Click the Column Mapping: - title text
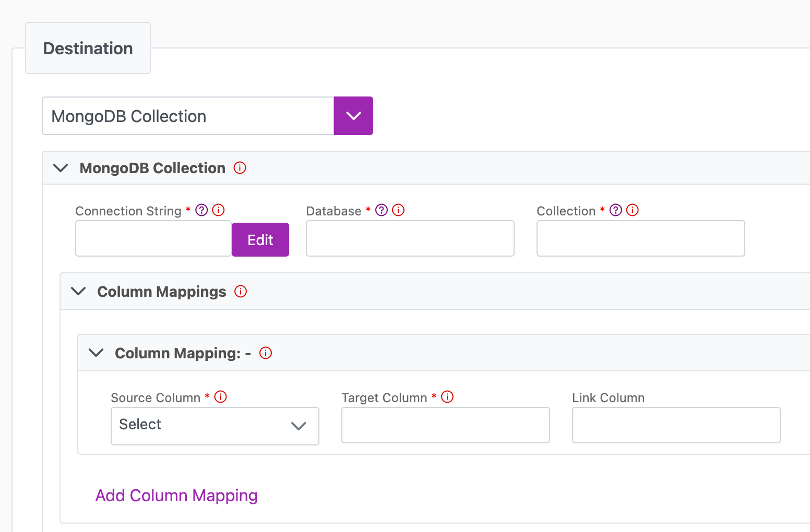The image size is (810, 532). tap(183, 353)
